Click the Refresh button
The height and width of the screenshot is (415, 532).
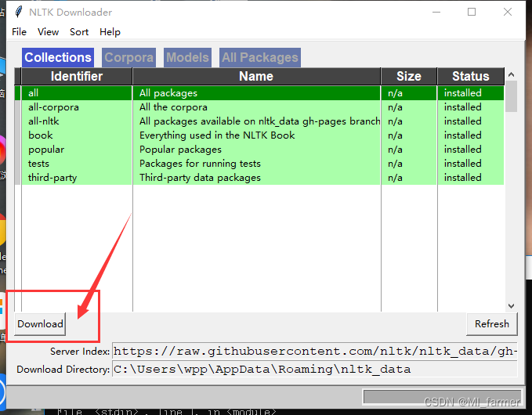(492, 324)
